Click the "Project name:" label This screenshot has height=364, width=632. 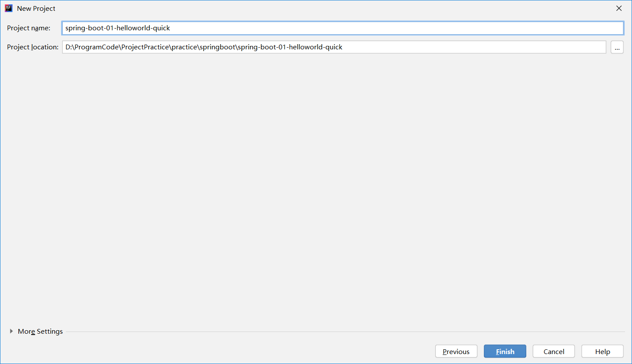29,28
